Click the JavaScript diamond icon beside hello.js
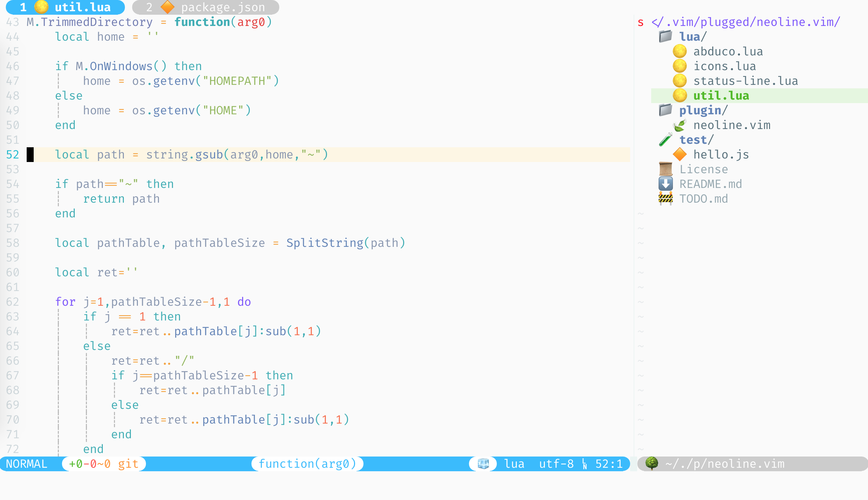Screen dimensions: 868x500 (680, 154)
